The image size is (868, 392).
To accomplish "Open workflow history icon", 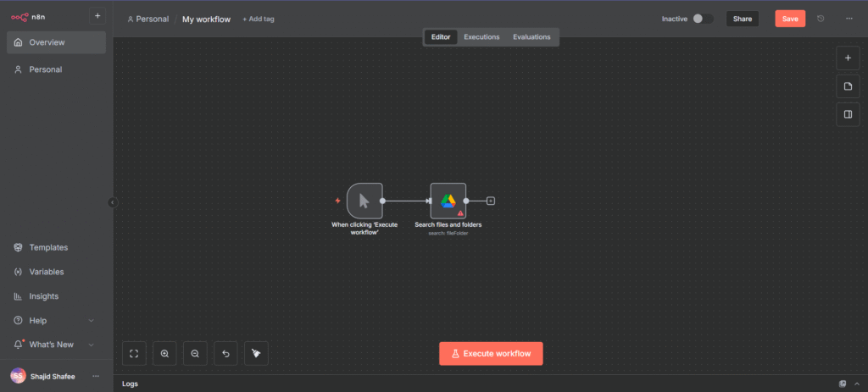I will tap(821, 19).
